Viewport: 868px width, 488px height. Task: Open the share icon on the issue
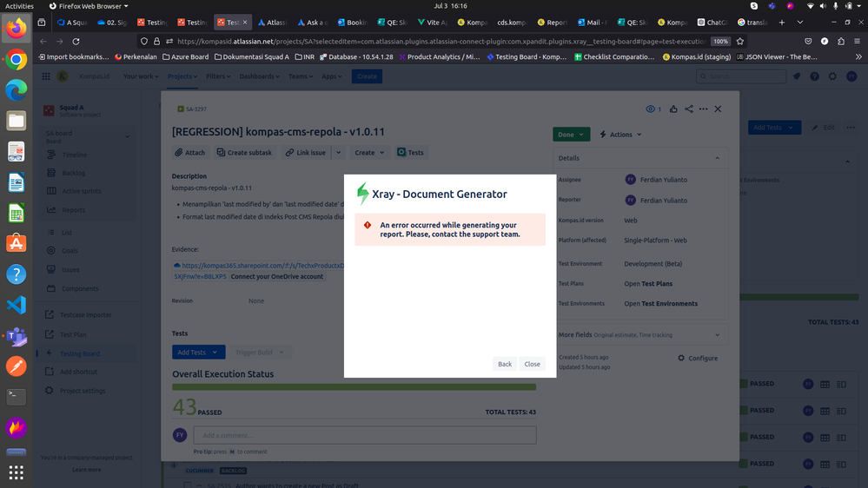(689, 109)
